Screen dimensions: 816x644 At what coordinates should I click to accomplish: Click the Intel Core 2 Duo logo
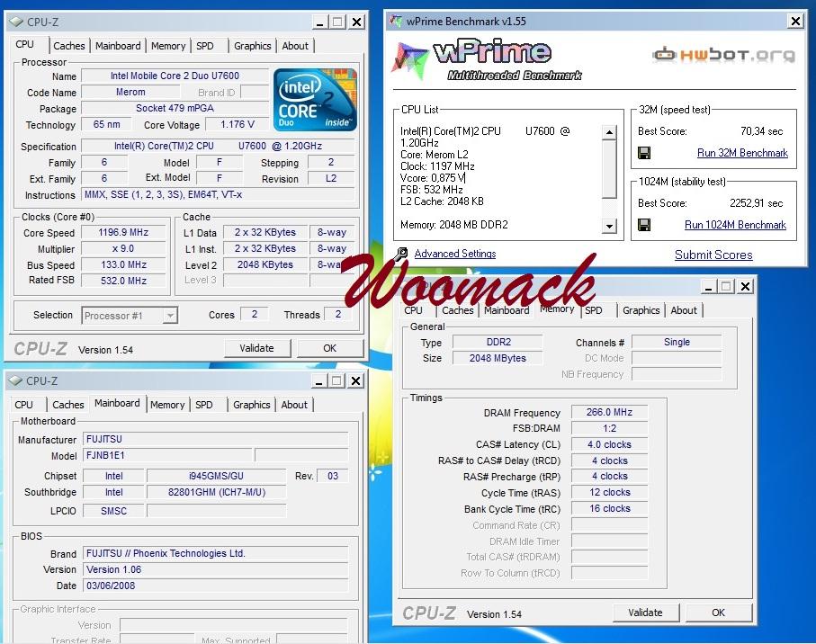point(315,100)
